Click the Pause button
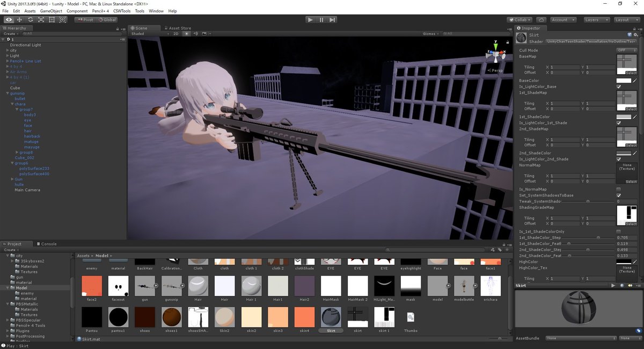Viewport: 644px width, 349px height. (321, 20)
